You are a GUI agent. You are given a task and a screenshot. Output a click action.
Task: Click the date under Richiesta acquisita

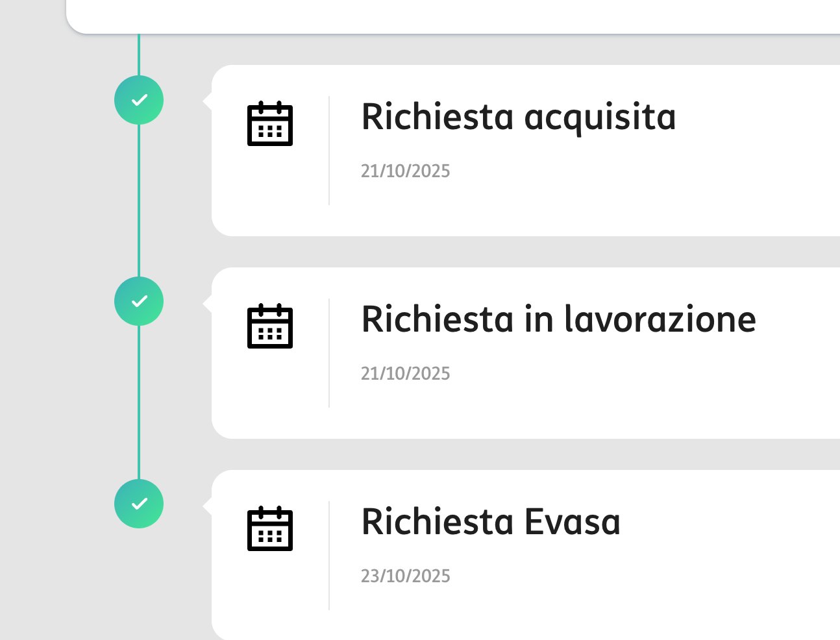[405, 171]
